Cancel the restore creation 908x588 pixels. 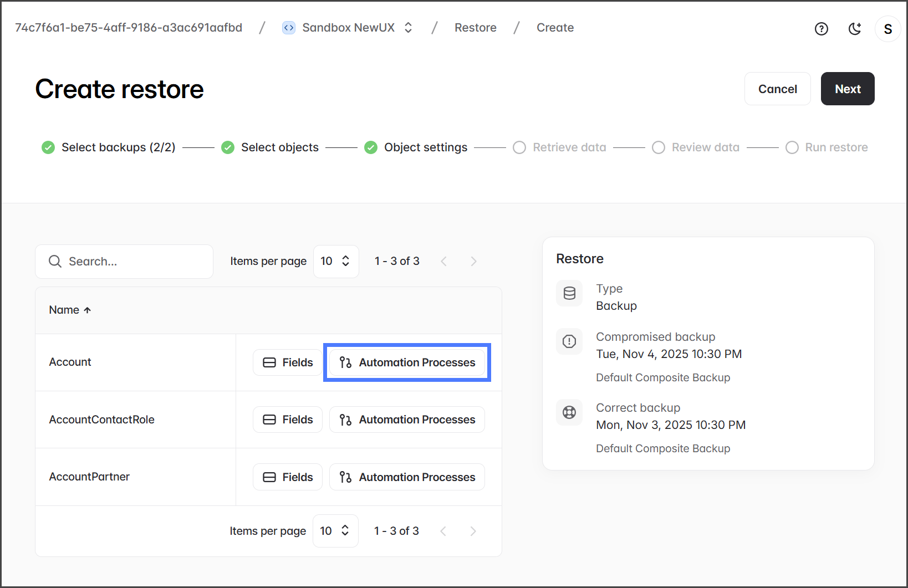(777, 89)
